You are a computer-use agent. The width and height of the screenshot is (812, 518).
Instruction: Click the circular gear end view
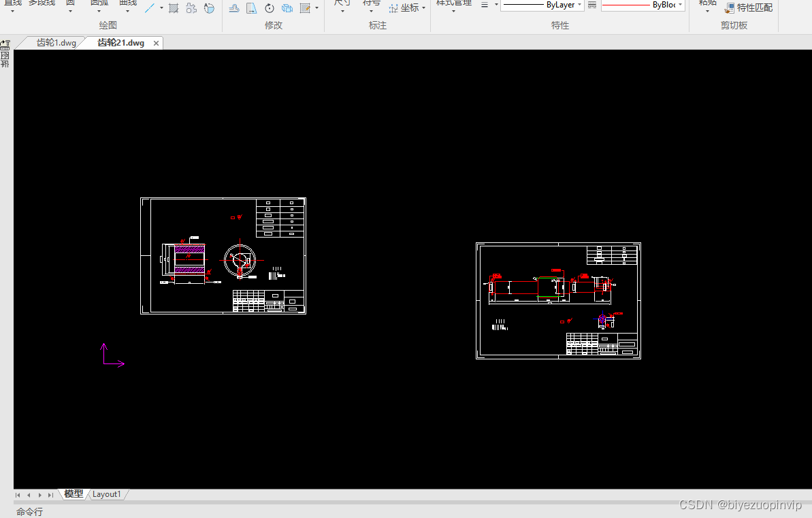pyautogui.click(x=240, y=260)
